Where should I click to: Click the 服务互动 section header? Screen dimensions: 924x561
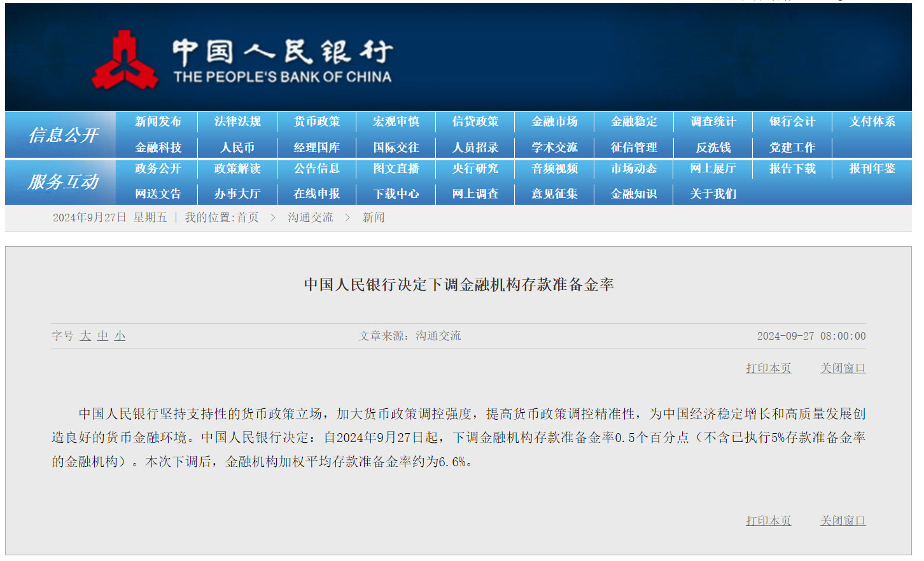tap(63, 182)
